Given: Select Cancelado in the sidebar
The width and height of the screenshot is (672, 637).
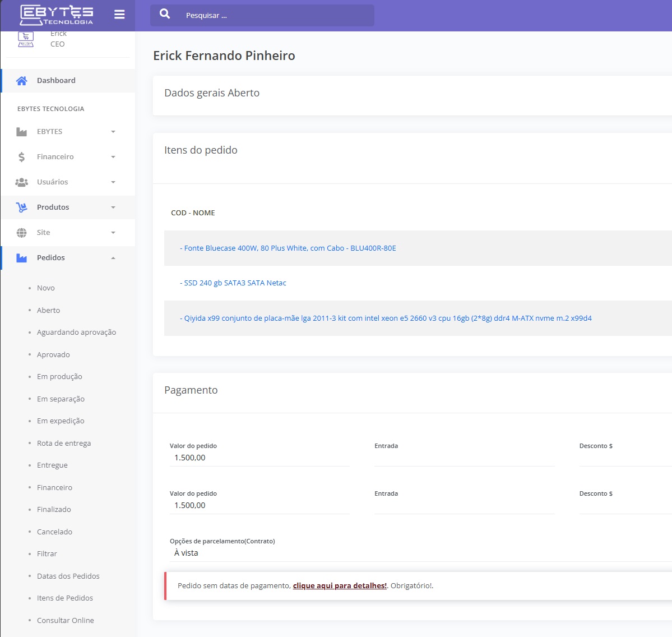Looking at the screenshot, I should (54, 532).
